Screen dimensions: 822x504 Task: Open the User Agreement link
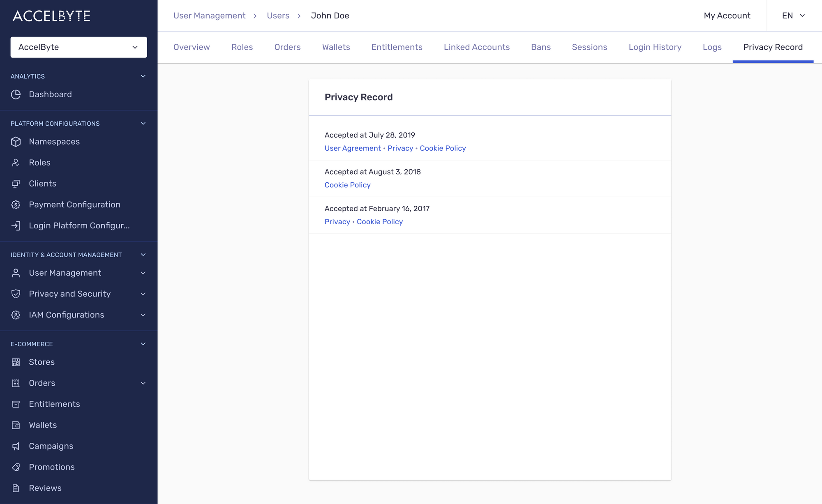click(x=352, y=148)
